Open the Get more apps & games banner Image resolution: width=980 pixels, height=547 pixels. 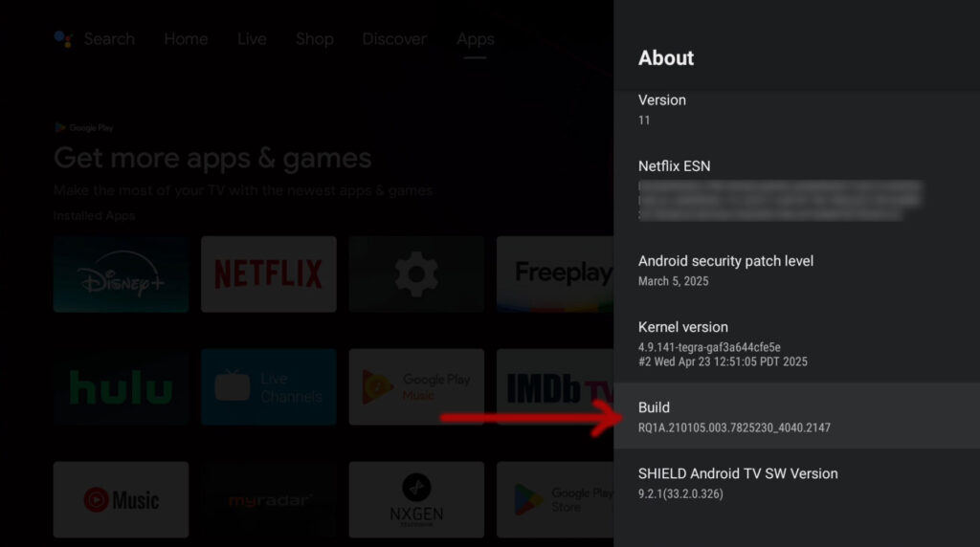[x=212, y=158]
